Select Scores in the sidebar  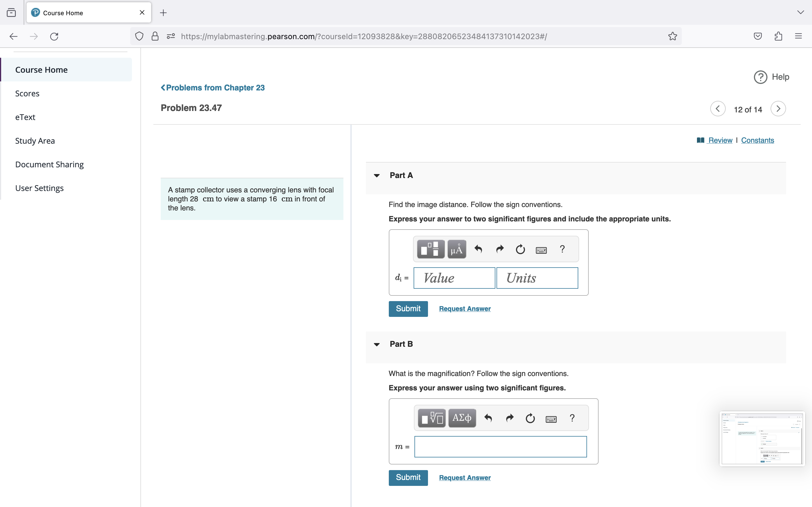(27, 93)
